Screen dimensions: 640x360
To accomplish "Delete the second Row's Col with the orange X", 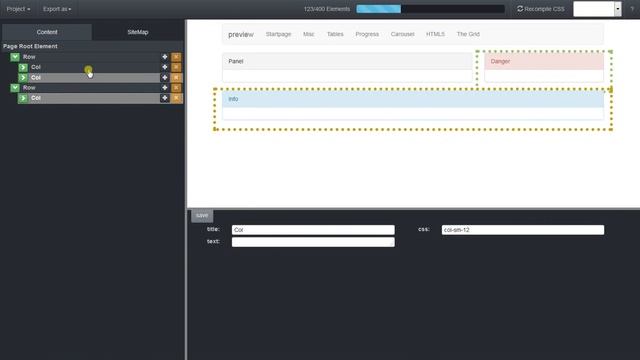I will click(176, 98).
